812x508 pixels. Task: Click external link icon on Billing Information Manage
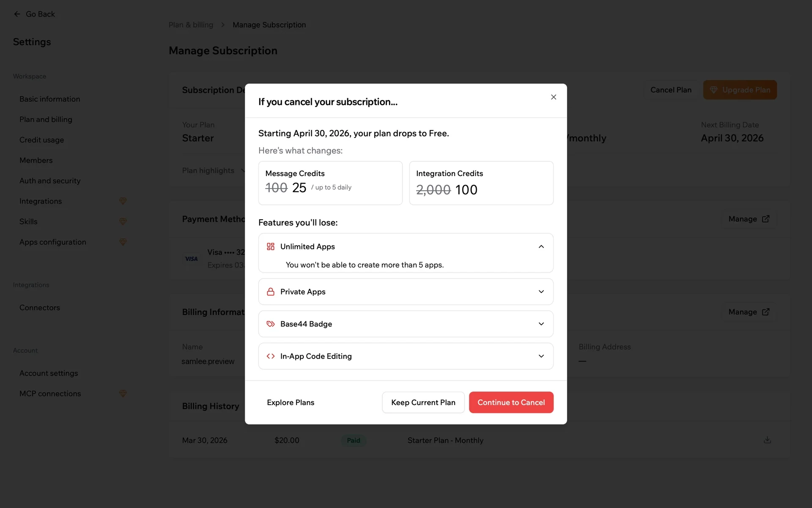pos(765,312)
